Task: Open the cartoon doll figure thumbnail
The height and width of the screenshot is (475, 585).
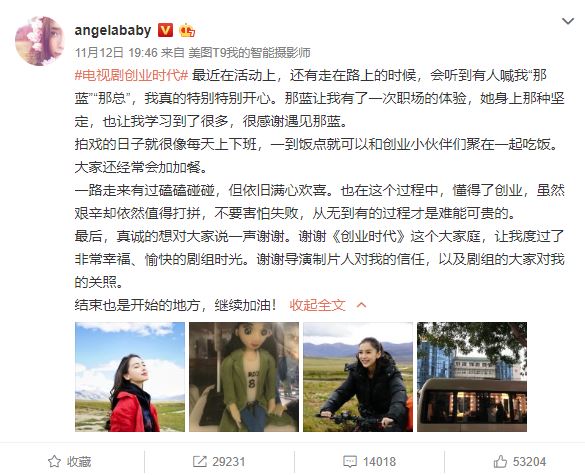Action: pyautogui.click(x=244, y=377)
